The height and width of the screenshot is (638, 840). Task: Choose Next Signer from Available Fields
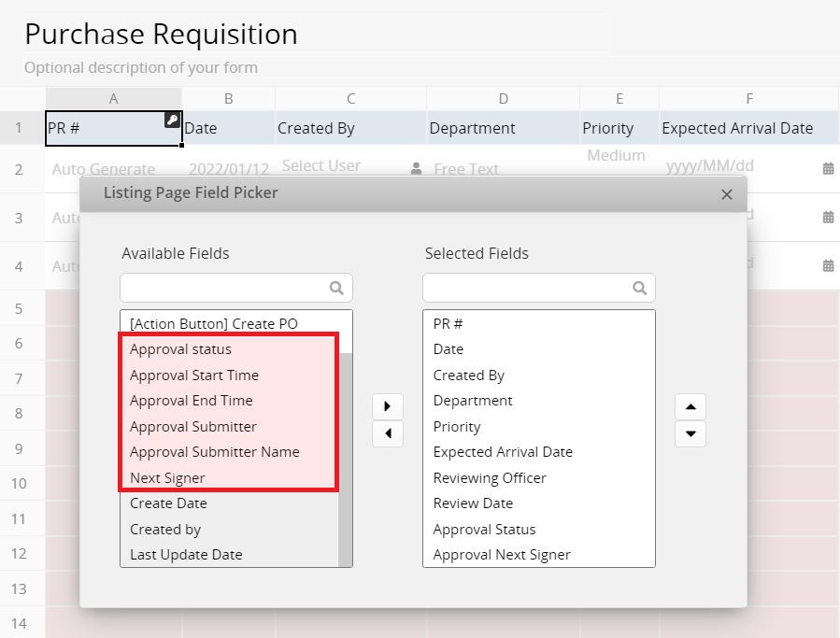(168, 477)
